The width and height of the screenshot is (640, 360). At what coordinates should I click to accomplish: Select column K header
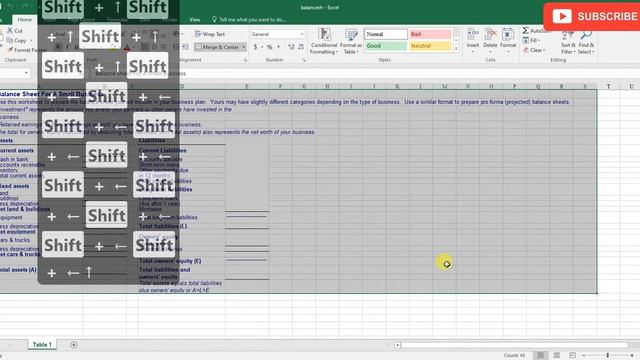(x=398, y=86)
